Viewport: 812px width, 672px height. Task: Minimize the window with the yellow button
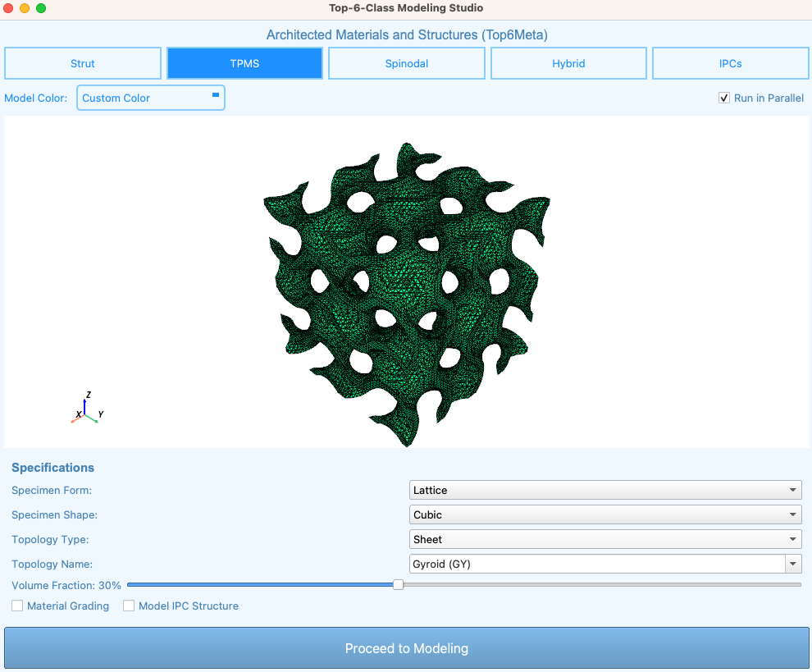(x=25, y=8)
